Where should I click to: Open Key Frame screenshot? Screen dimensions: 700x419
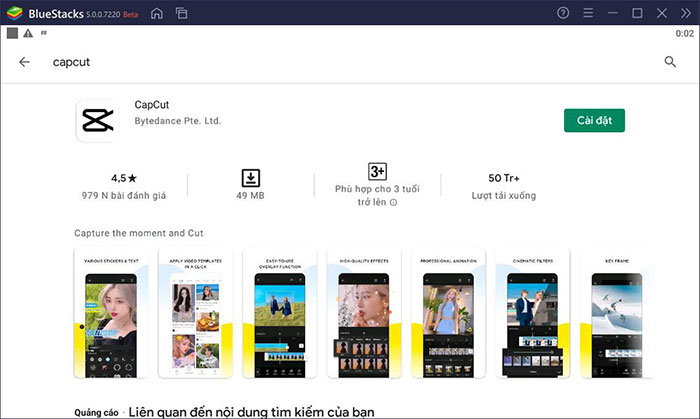point(617,314)
